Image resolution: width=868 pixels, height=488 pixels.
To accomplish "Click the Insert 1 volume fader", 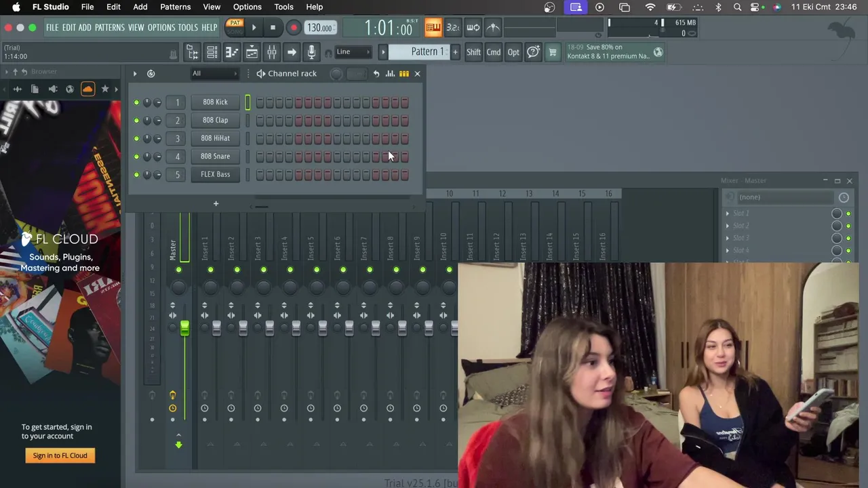I will click(216, 329).
